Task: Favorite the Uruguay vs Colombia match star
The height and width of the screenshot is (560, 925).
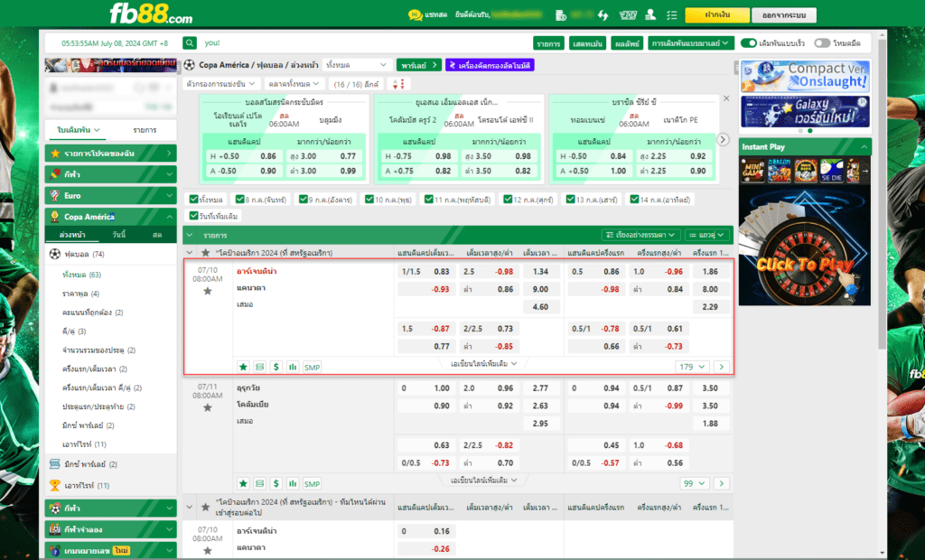Action: pos(208,407)
